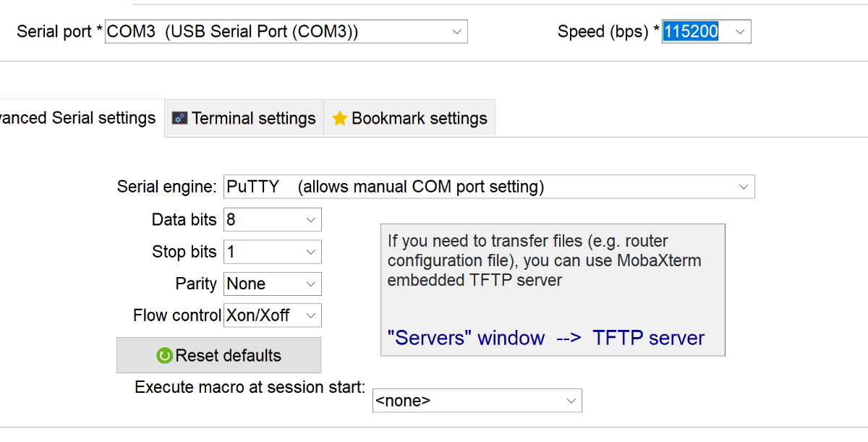The width and height of the screenshot is (868, 442).
Task: Expand the Speed (bps) dropdown arrow
Action: tap(739, 32)
